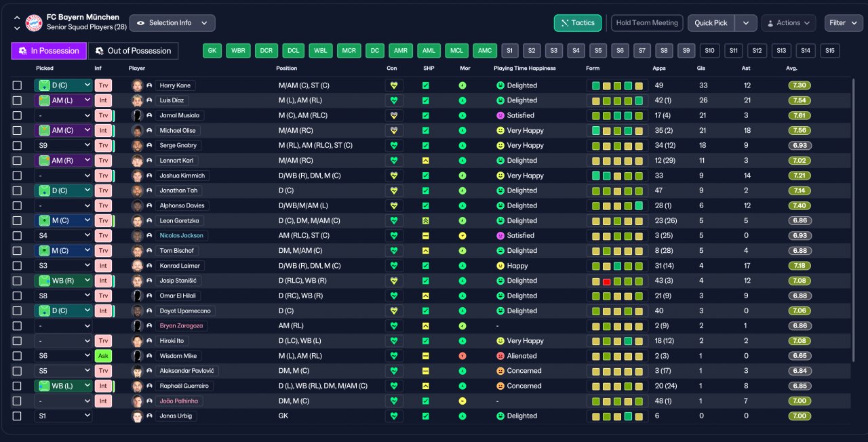Screen dimensions: 868x442
Task: Click Harry Kane's condition heart icon
Action: 393,85
